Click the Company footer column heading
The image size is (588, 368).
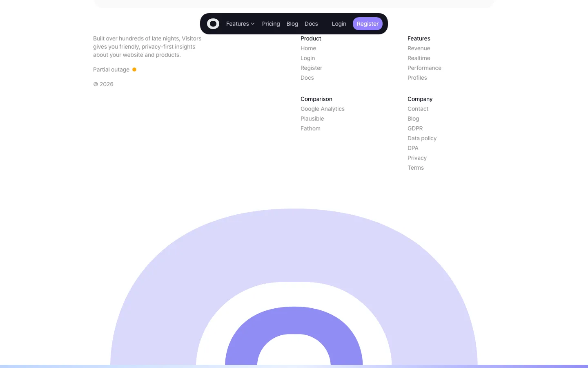[x=420, y=99]
